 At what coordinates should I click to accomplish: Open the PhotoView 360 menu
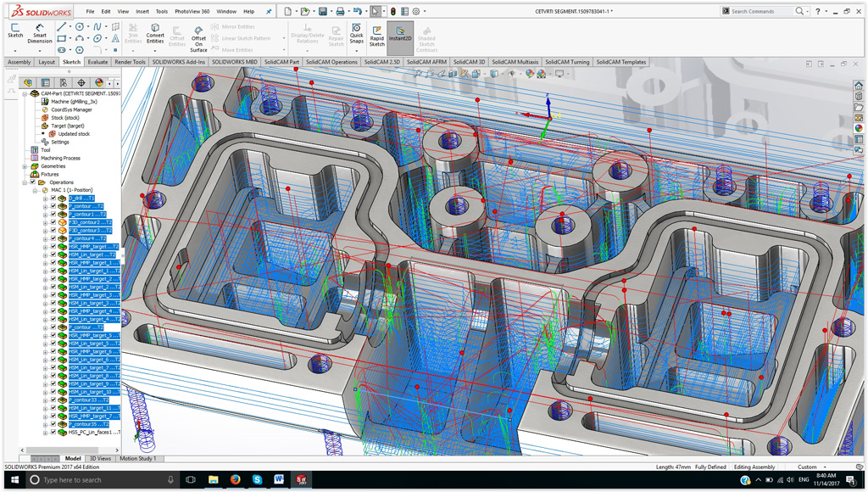191,11
